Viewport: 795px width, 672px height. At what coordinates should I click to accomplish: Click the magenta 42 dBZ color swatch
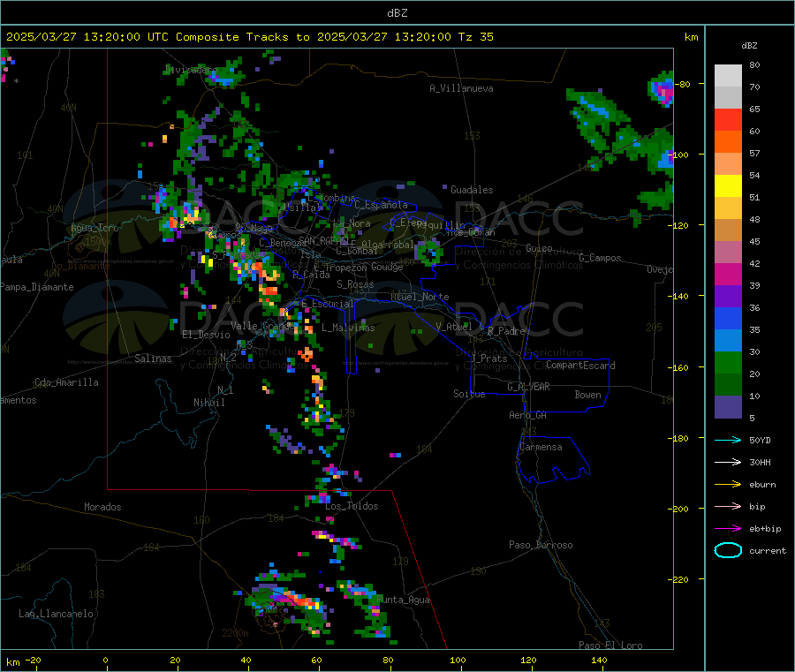(x=728, y=274)
